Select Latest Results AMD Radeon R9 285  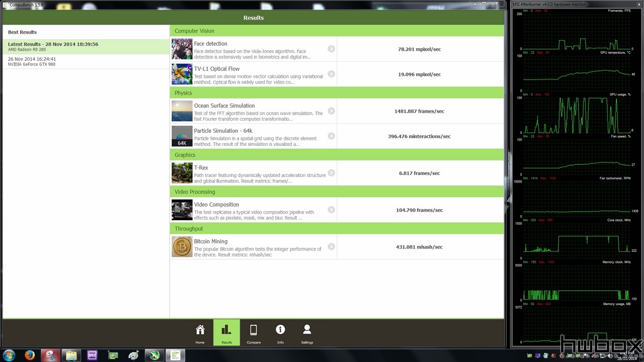[86, 47]
